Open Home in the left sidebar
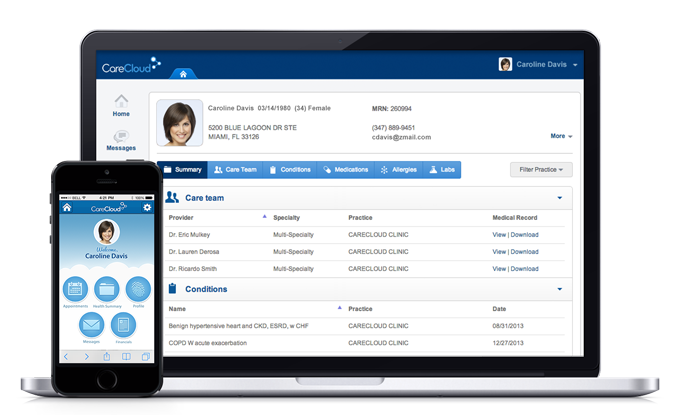Screen dimensions: 680x415 click(x=121, y=106)
